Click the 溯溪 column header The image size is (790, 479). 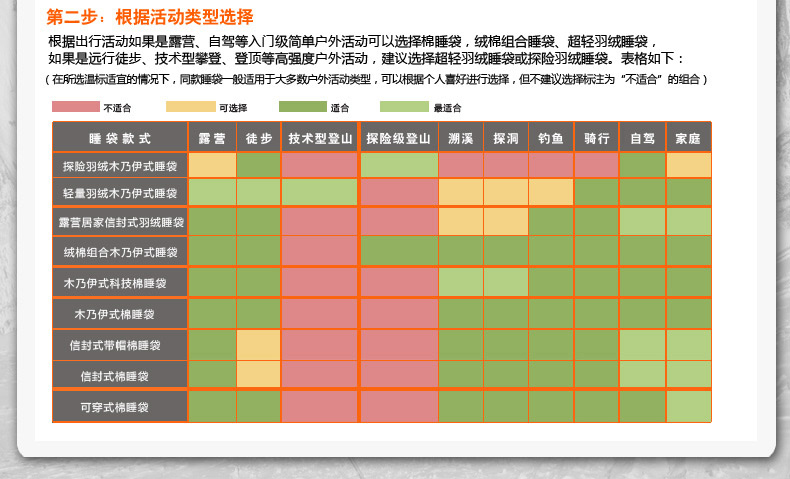[x=461, y=137]
